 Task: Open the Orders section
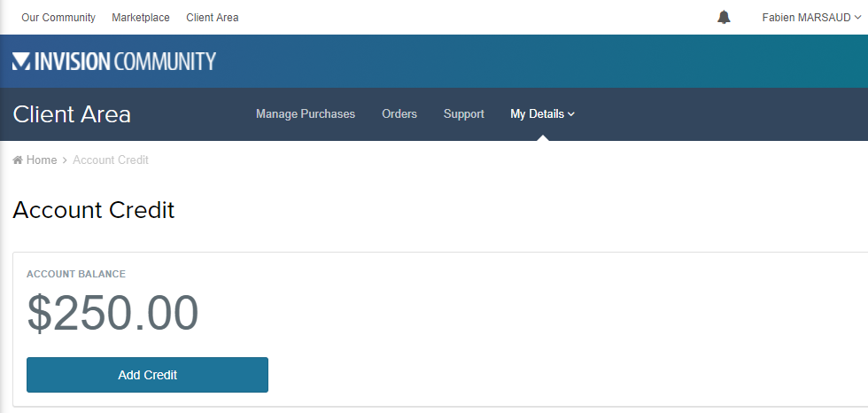point(399,114)
